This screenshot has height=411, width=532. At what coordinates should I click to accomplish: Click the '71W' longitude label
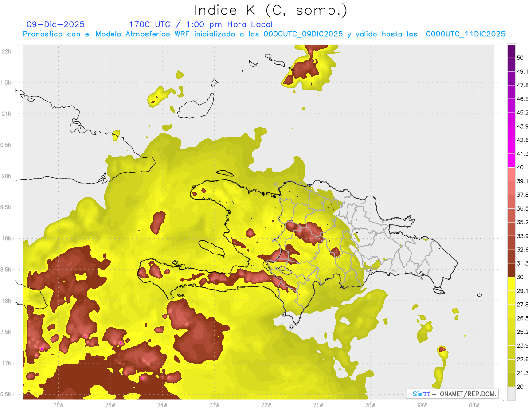318,405
